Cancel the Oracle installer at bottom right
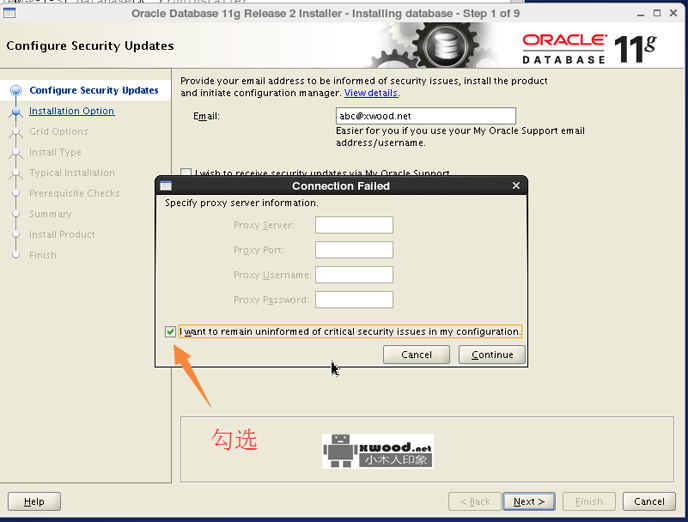Image resolution: width=688 pixels, height=522 pixels. tap(648, 501)
